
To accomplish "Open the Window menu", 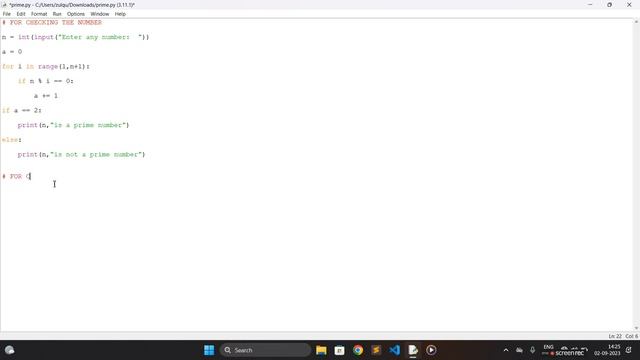I will click(x=100, y=14).
